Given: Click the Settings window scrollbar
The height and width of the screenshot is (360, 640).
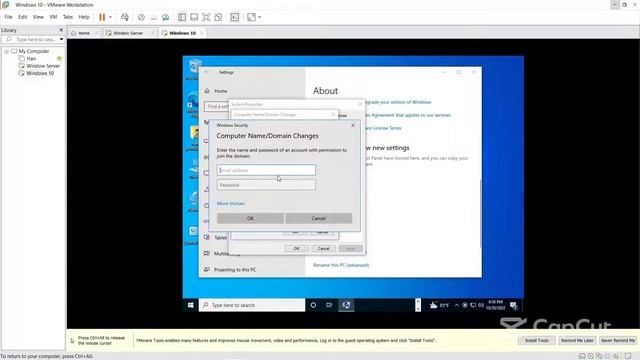Looking at the screenshot, I should tap(480, 212).
